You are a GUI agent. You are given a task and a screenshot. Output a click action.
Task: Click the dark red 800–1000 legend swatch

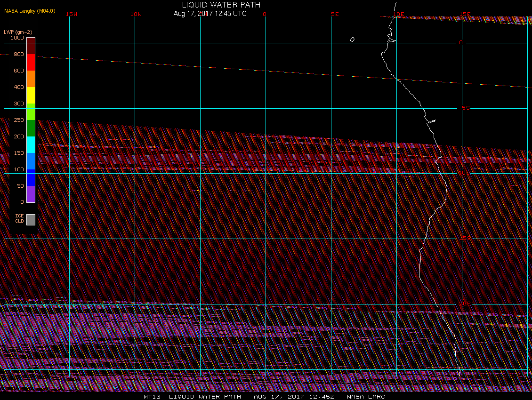tap(31, 46)
